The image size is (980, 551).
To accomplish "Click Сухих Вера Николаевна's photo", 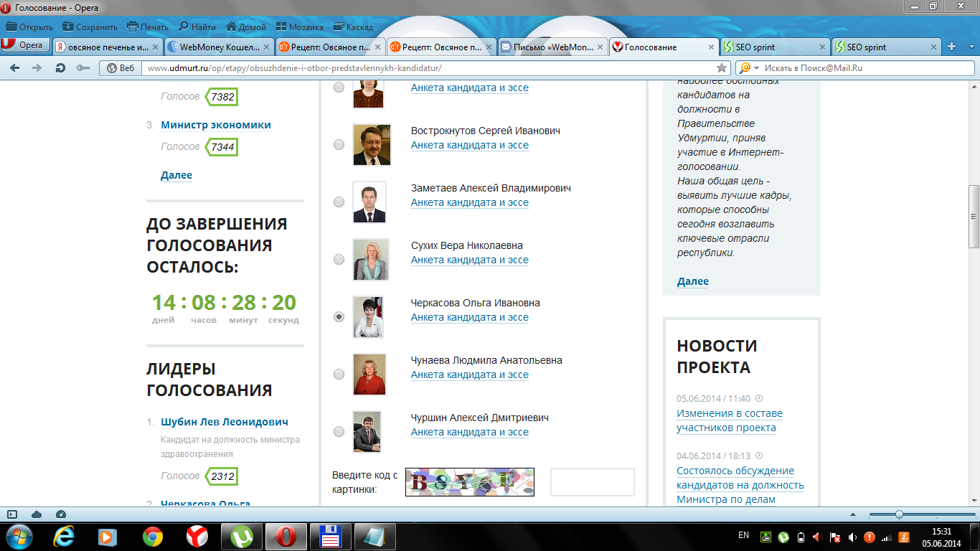I will (371, 260).
